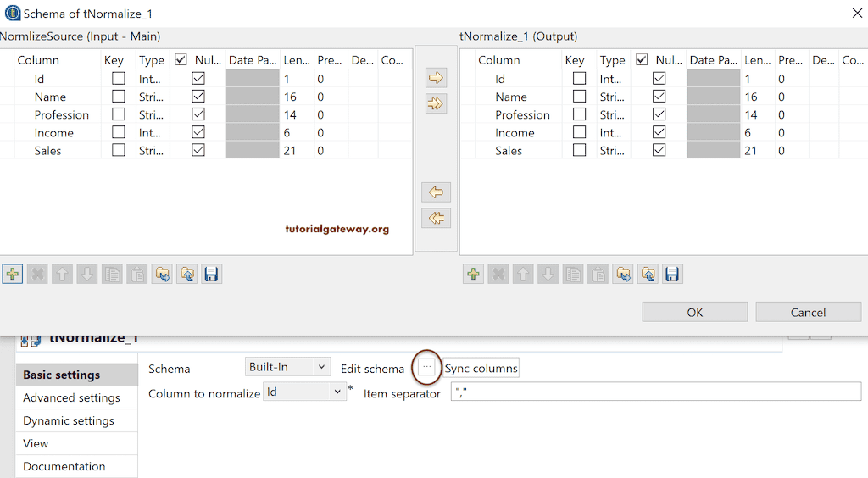The height and width of the screenshot is (478, 868).
Task: Export output schema to file icon
Action: [648, 274]
